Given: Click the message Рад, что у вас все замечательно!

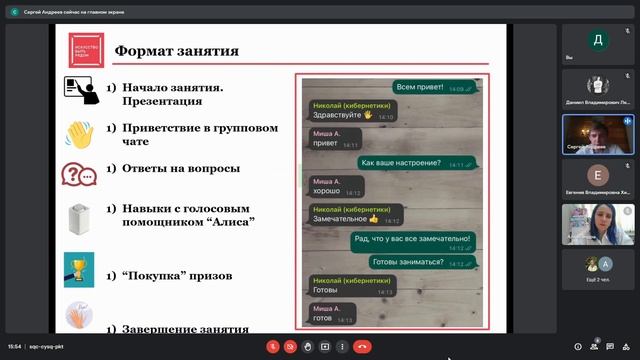Looking at the screenshot, I should (413, 242).
